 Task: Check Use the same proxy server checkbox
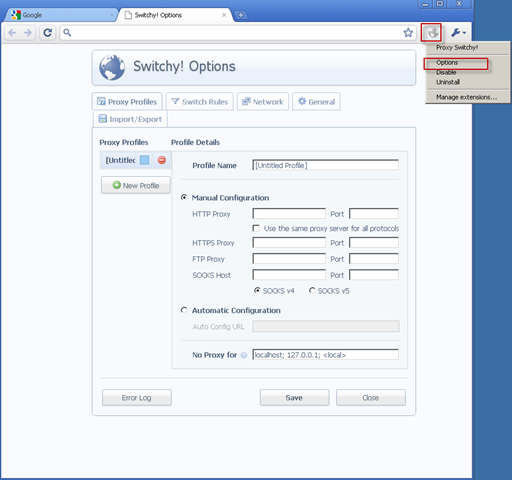point(256,228)
